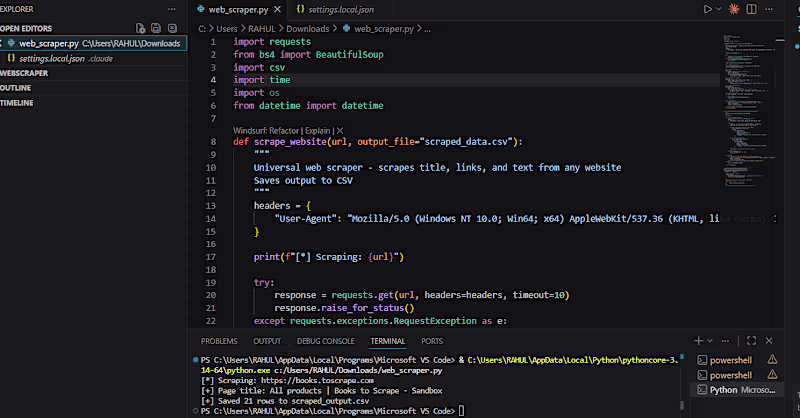Click the warning icon on the second powershell terminal
800x418 pixels.
point(772,375)
